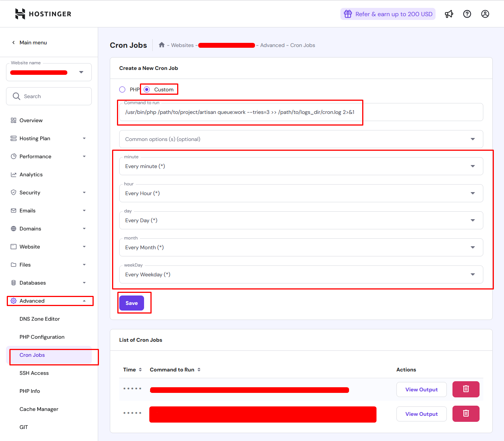Open the help question mark icon
The image size is (504, 441).
tap(467, 14)
